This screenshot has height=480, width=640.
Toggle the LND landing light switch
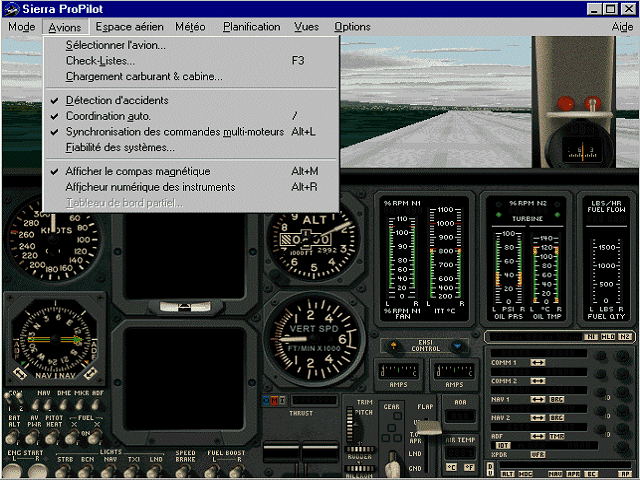point(156,471)
